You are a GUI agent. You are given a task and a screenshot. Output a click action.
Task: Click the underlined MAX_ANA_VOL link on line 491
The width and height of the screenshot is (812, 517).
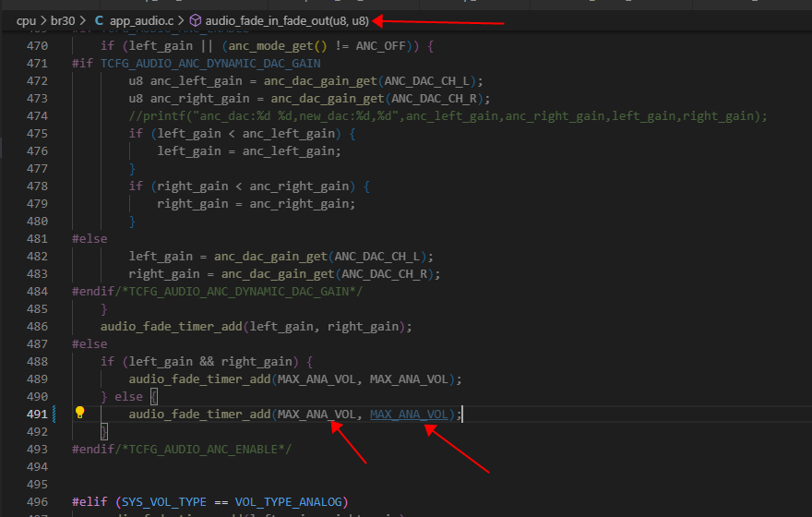409,415
